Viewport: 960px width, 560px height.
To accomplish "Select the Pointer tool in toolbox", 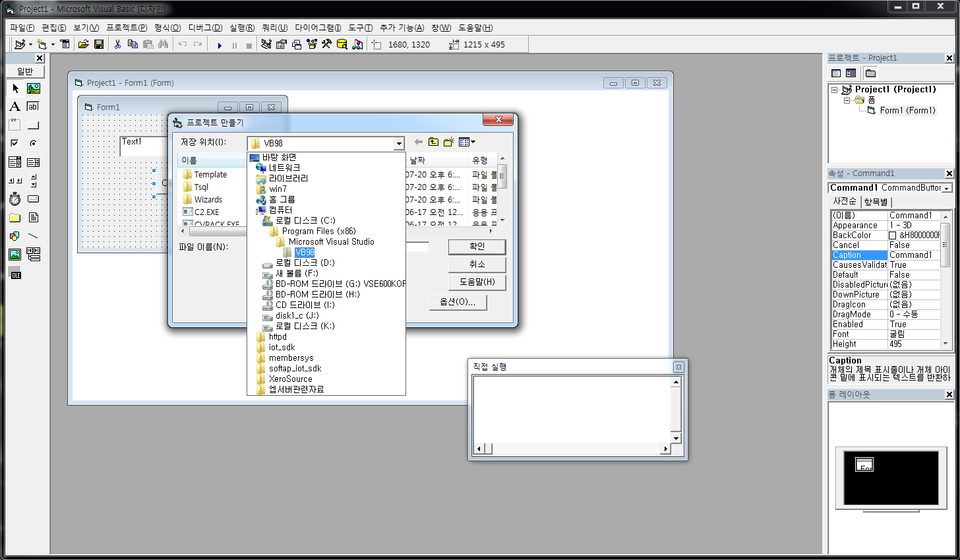I will [15, 89].
